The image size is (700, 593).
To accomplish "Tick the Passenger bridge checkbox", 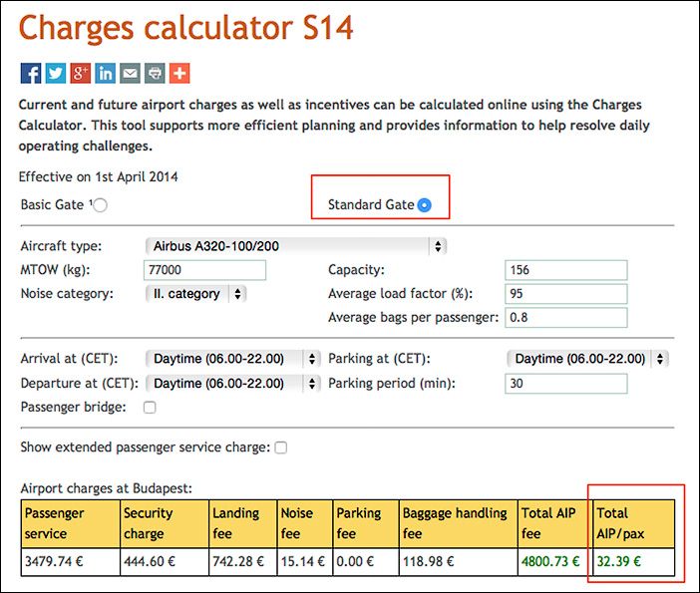I will click(x=150, y=408).
